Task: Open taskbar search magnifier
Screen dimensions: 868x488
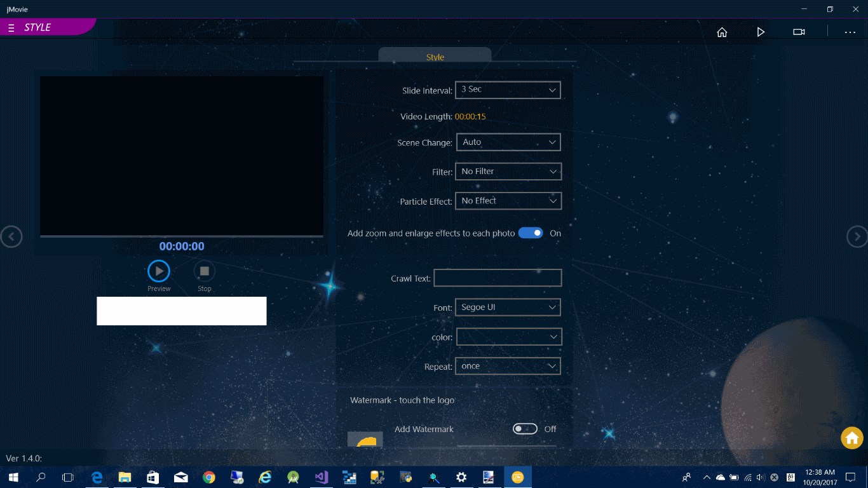Action: (41, 477)
